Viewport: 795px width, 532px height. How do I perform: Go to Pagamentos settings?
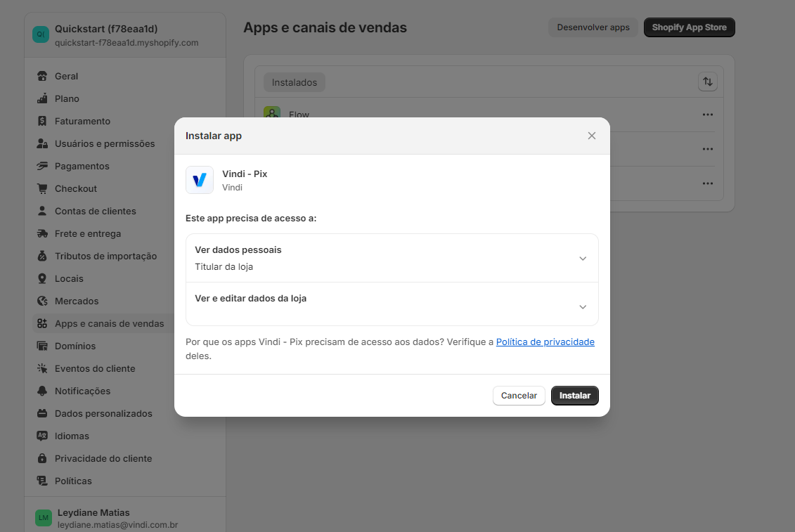[x=82, y=166]
